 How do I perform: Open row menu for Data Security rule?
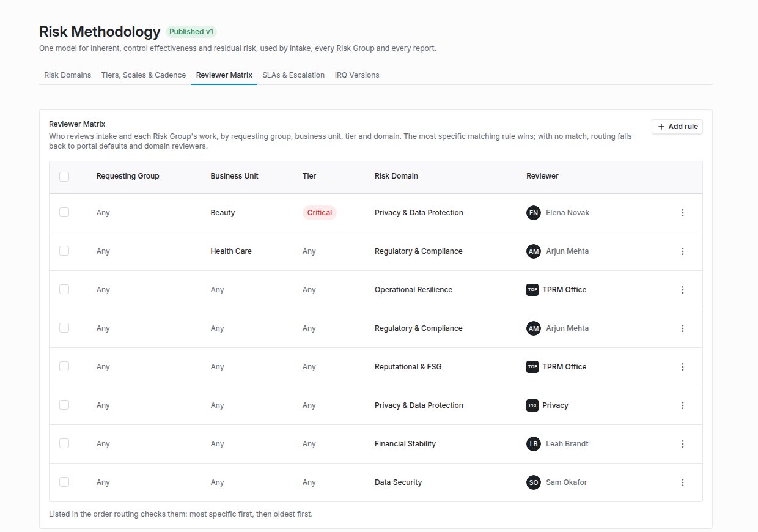click(683, 482)
